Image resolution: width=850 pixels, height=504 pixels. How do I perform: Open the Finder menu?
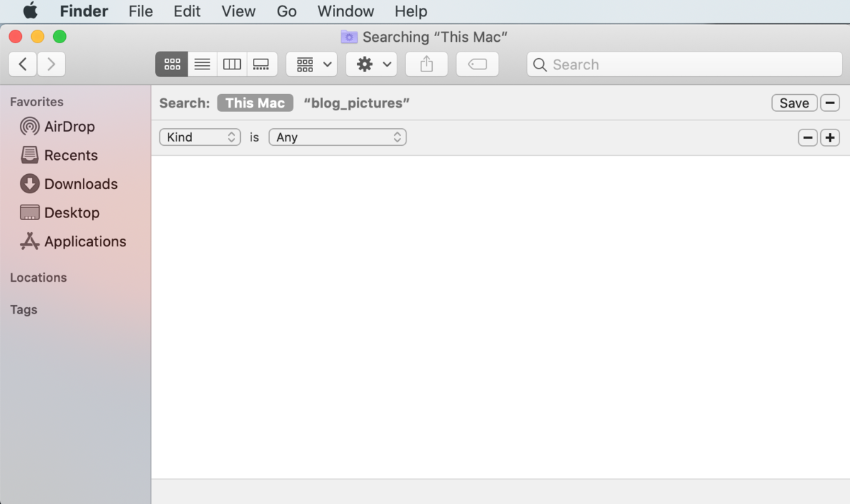84,11
